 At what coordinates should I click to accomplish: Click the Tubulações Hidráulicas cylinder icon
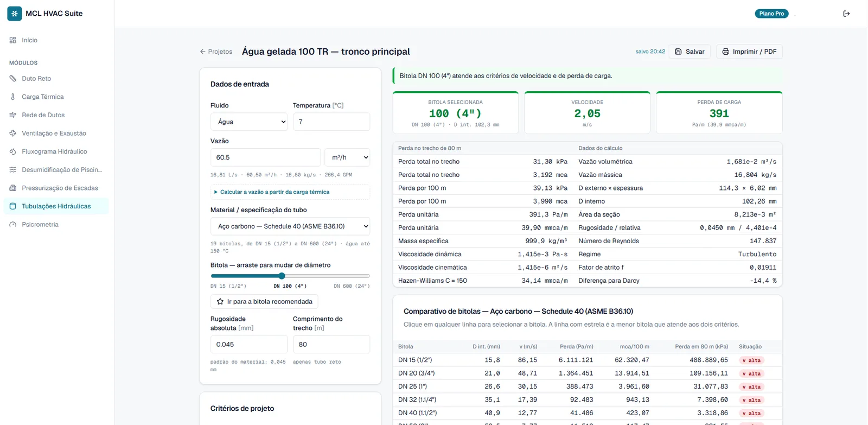(13, 206)
